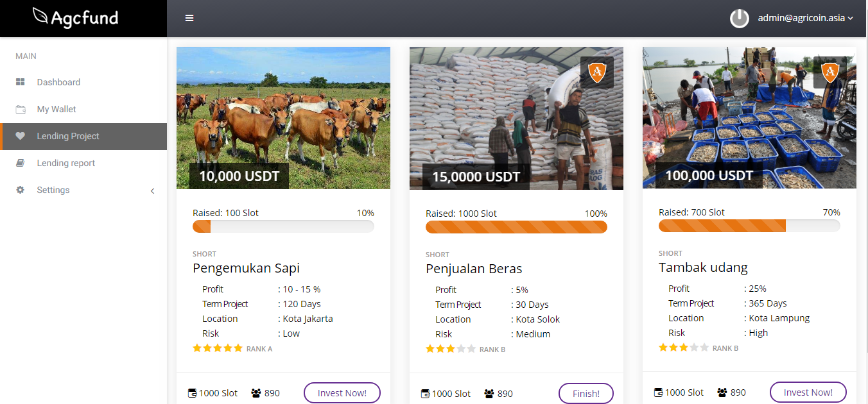The image size is (868, 404).
Task: Click investors icon on Pengemukan Sapi card
Action: (x=257, y=392)
